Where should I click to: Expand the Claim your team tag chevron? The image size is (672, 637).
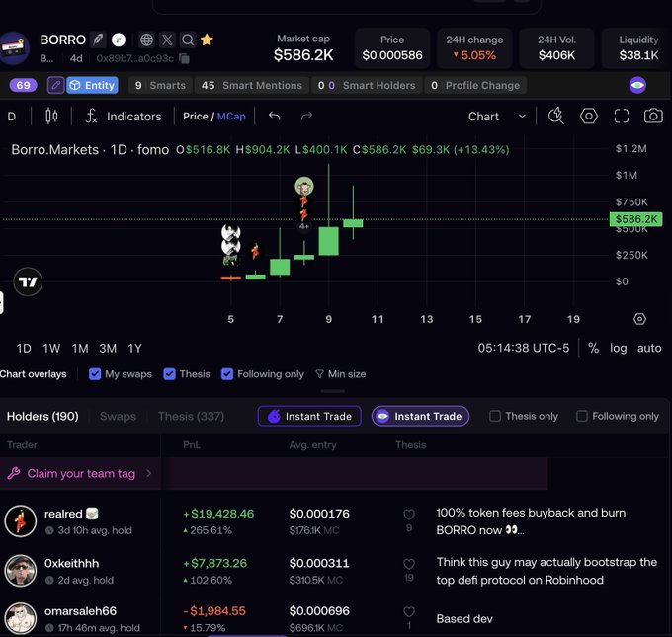(148, 473)
